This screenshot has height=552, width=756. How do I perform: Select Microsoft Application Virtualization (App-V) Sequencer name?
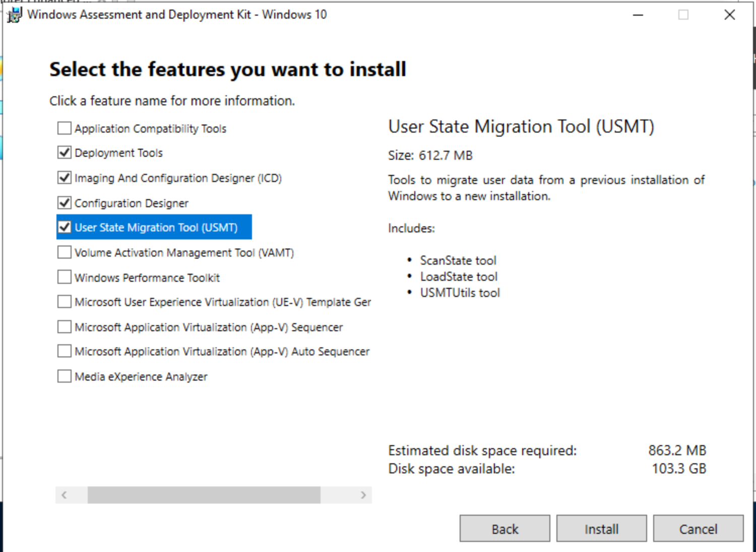[209, 327]
